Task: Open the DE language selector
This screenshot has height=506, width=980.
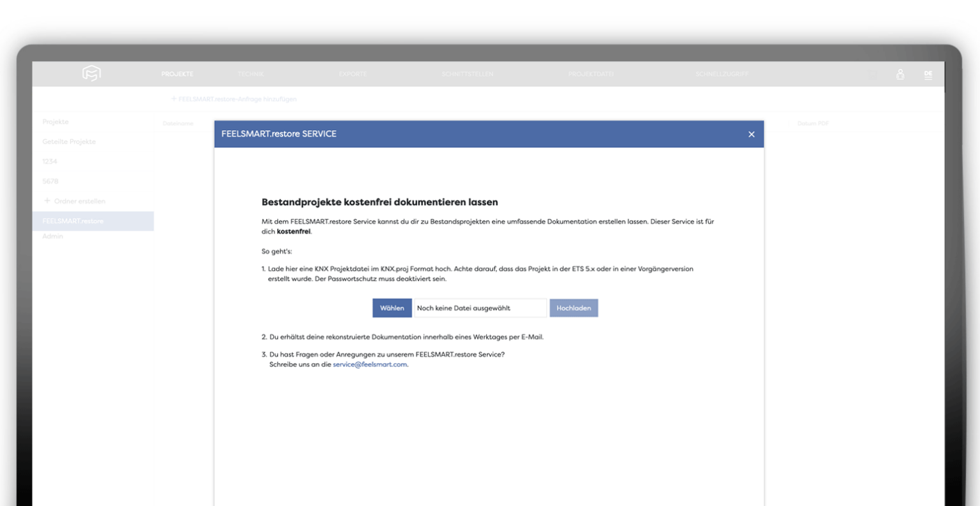Action: tap(928, 74)
